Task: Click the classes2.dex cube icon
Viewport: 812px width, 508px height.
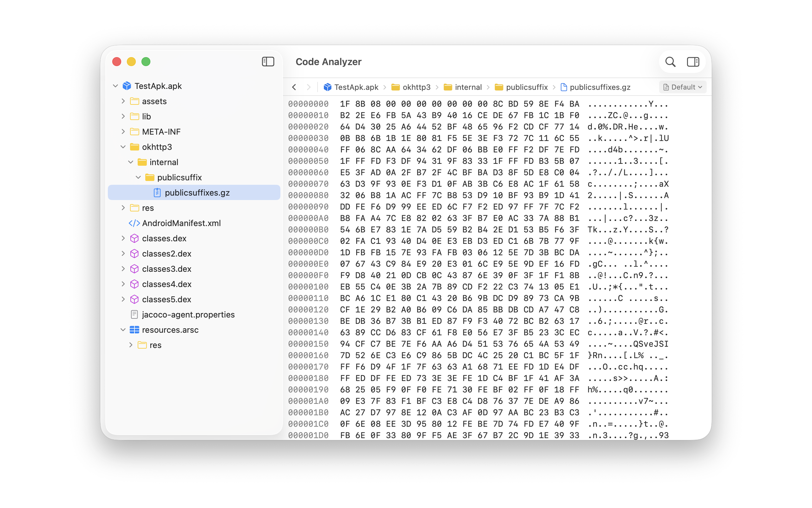Action: pyautogui.click(x=134, y=254)
